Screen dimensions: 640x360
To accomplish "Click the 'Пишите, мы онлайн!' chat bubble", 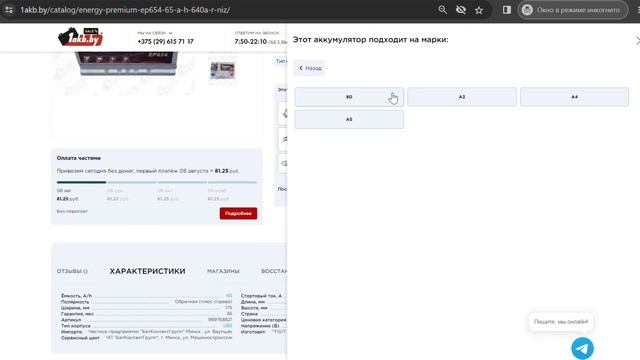I will 561,322.
